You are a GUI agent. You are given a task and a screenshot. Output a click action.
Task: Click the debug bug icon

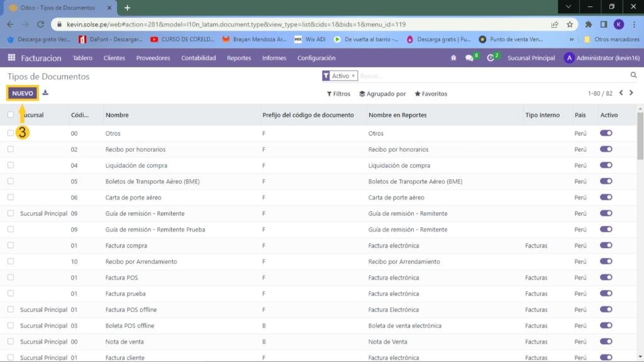tap(453, 58)
